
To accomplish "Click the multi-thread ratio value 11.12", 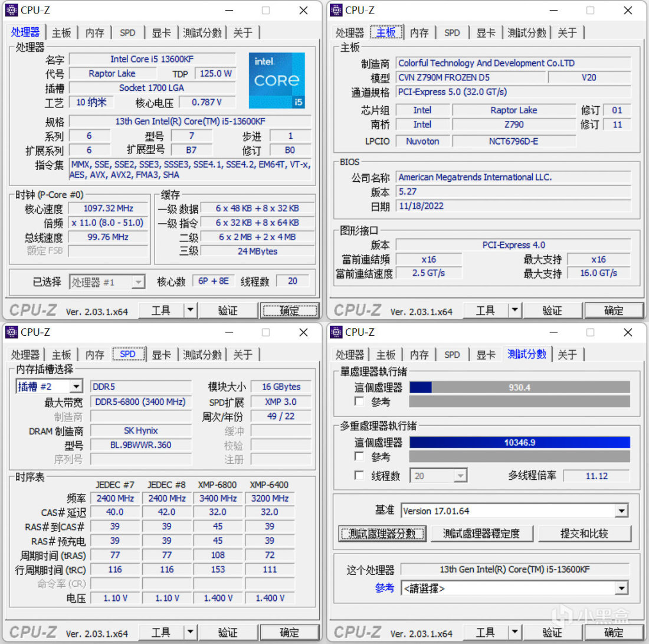I will (x=596, y=476).
